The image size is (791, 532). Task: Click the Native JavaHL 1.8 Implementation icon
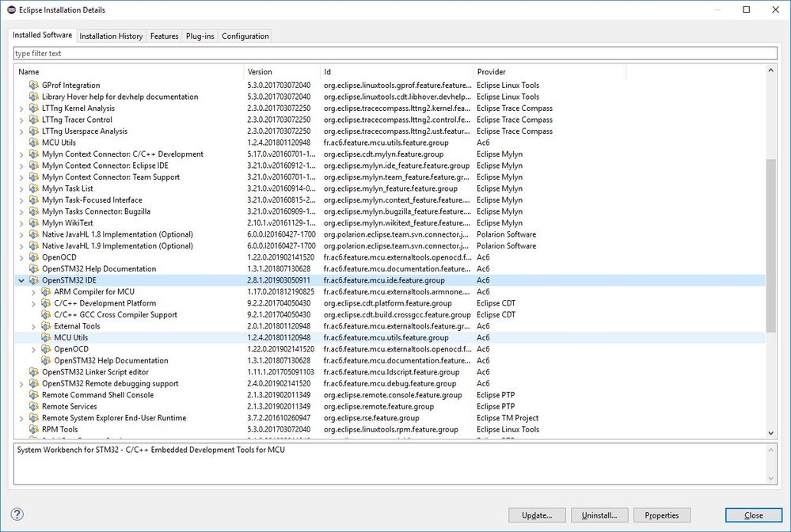pyautogui.click(x=34, y=234)
